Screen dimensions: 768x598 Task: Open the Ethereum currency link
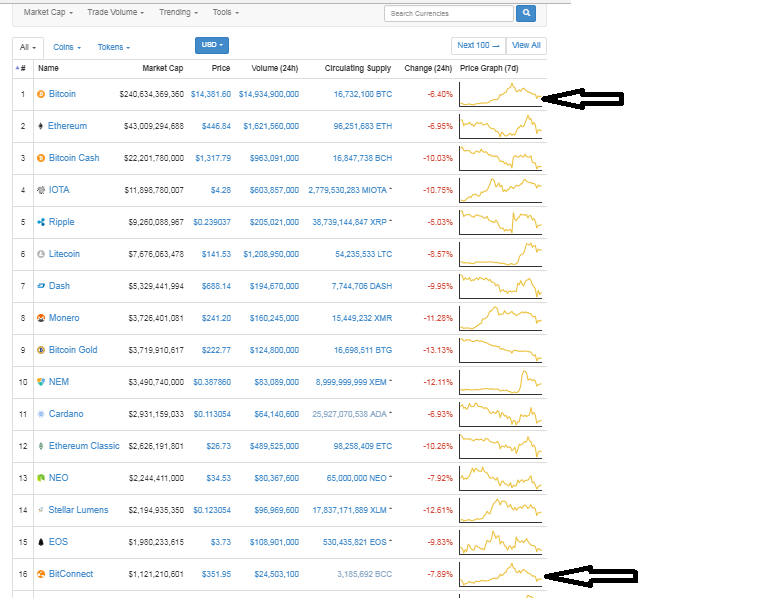point(68,126)
